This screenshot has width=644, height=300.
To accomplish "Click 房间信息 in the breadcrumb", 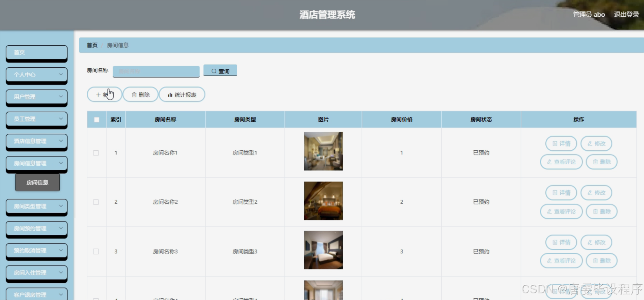I will (118, 45).
